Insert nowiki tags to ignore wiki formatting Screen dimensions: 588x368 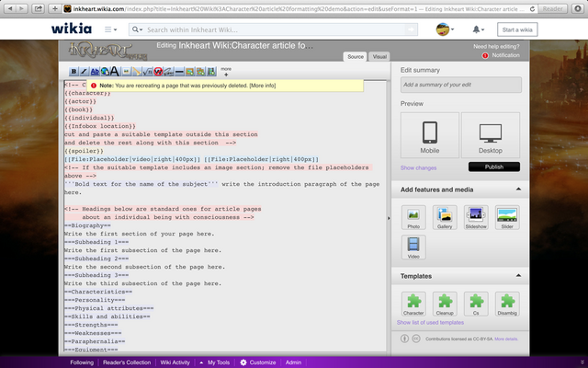coord(158,72)
